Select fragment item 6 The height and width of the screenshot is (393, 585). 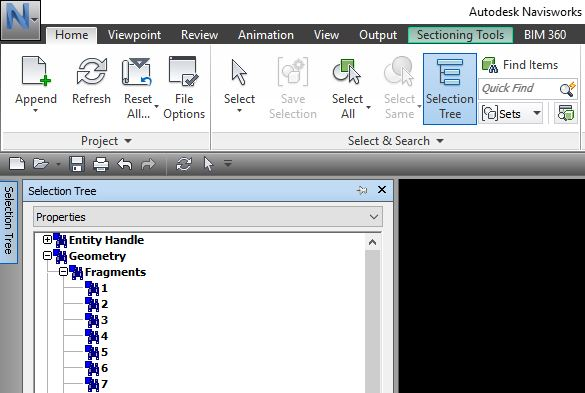(104, 368)
